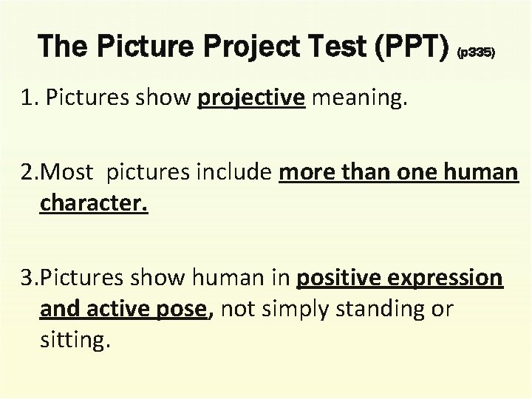Click the "(p335)" page reference
This screenshot has height=399, width=532.
477,53
